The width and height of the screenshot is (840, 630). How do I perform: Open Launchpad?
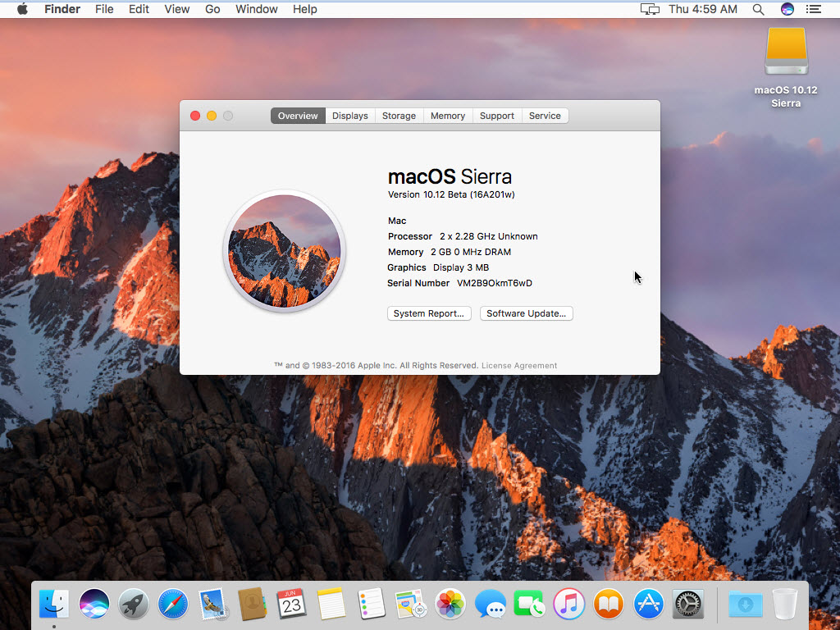coord(133,605)
